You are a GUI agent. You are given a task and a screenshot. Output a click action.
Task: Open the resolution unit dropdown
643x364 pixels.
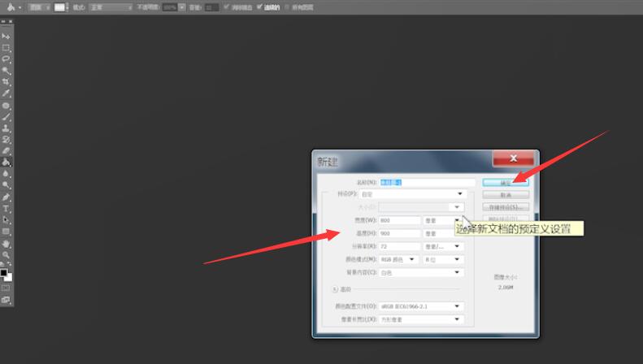(x=444, y=246)
